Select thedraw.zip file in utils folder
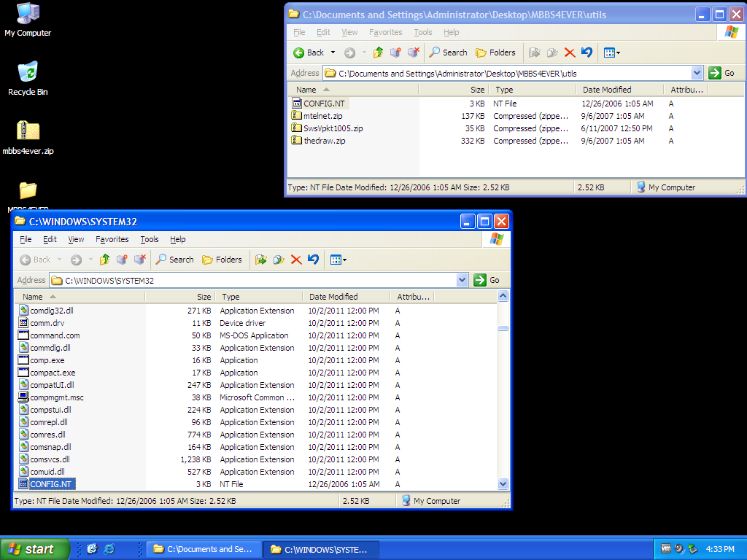747x560 pixels. tap(324, 141)
